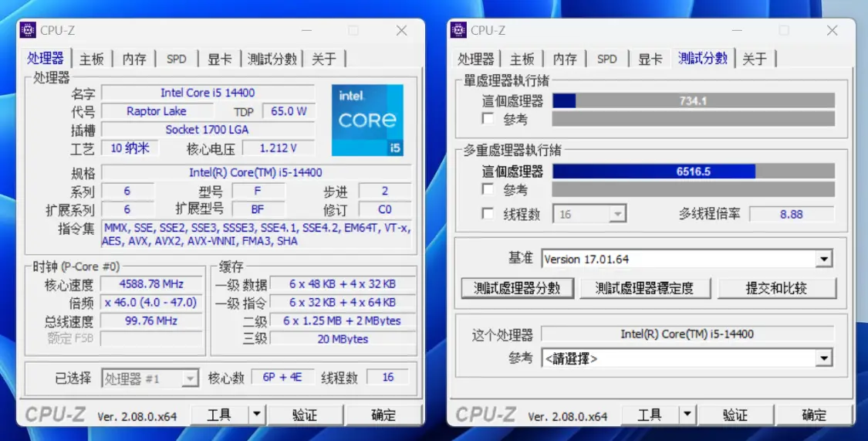Switch to 主板 tab in left window
The width and height of the screenshot is (868, 441).
tap(91, 59)
